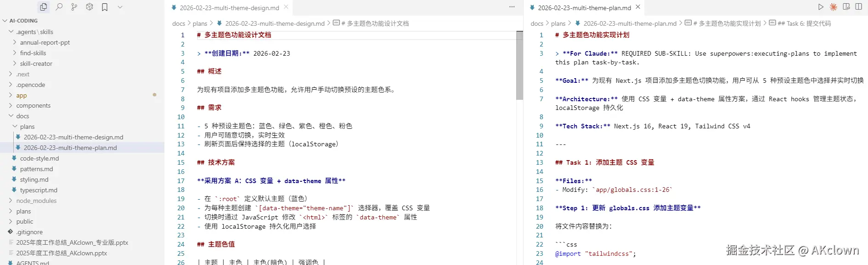Expand the .opencode folder
Image resolution: width=868 pixels, height=265 pixels.
click(x=11, y=85)
